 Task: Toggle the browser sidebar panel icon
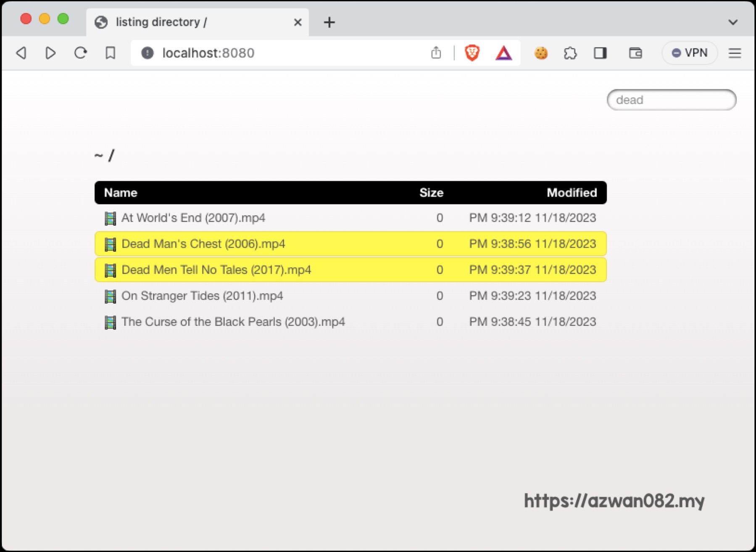pyautogui.click(x=600, y=53)
